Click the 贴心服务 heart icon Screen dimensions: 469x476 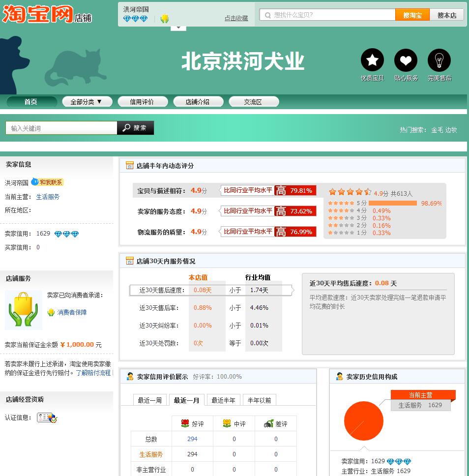[406, 60]
